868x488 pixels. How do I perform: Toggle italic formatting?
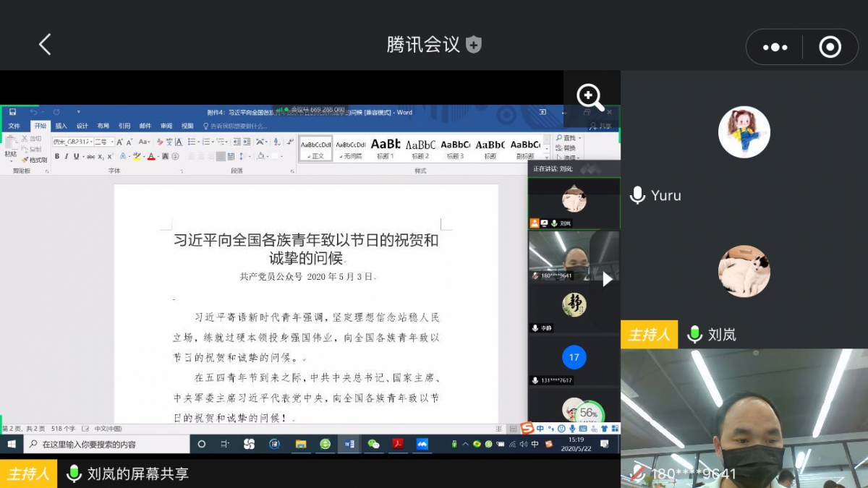click(66, 157)
